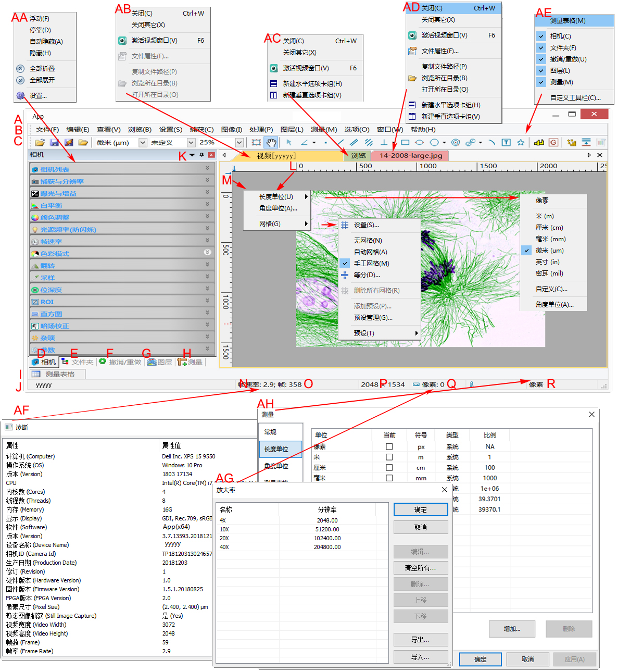This screenshot has width=630, height=672.
Task: Select the rectangle region selection tool
Action: [256, 142]
